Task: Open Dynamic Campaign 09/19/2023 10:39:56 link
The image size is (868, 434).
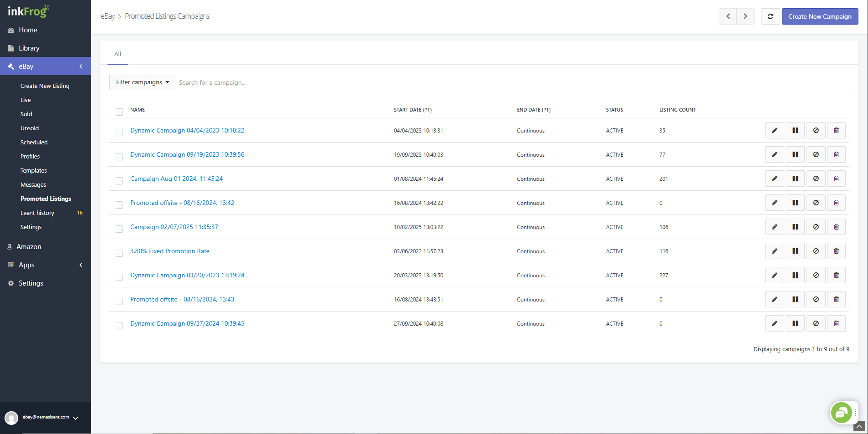Action: click(x=187, y=154)
